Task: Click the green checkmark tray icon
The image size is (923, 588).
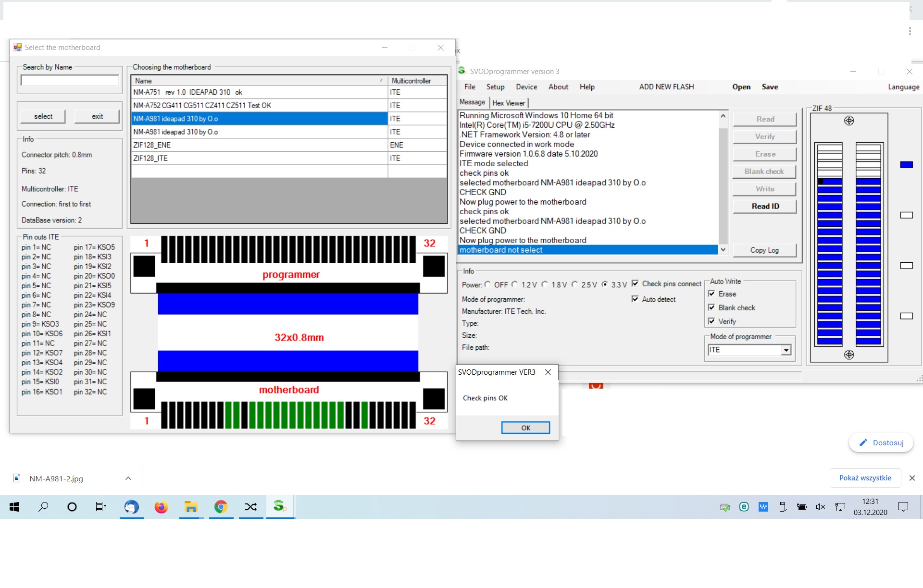Action: tap(725, 507)
